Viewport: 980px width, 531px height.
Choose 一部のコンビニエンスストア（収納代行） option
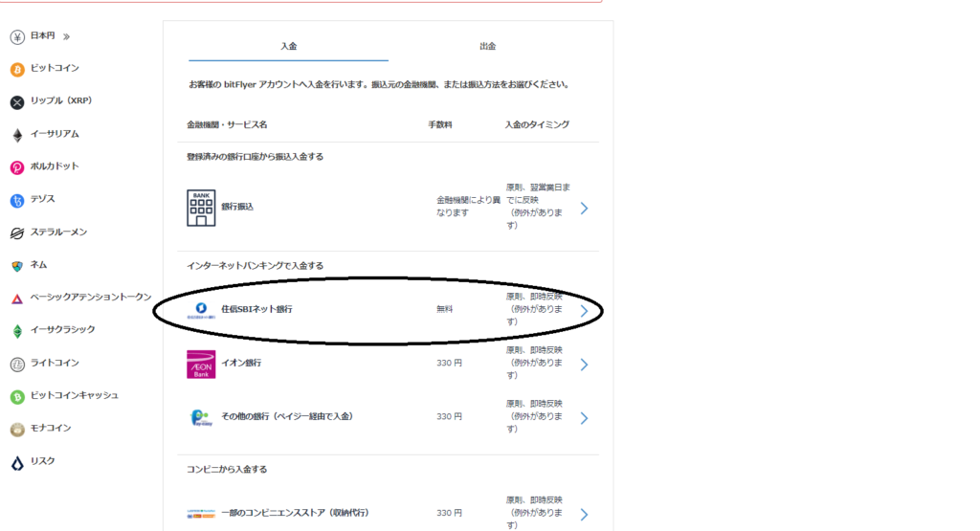[x=295, y=513]
